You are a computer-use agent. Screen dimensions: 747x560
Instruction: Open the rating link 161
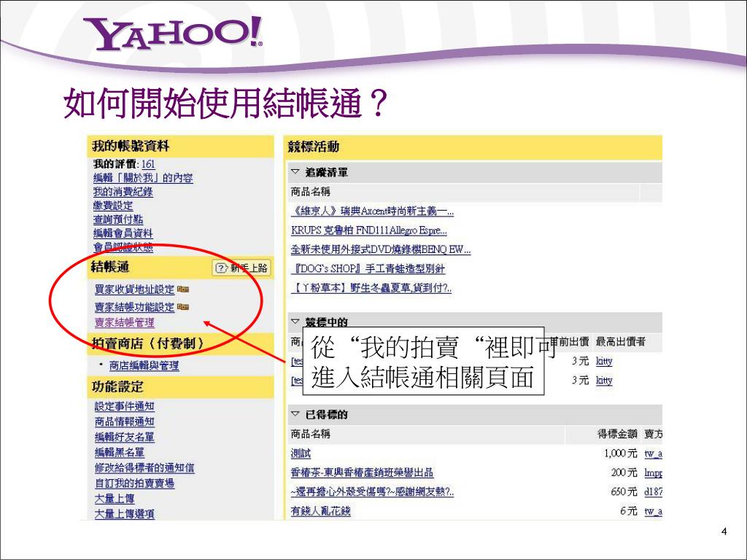click(148, 164)
